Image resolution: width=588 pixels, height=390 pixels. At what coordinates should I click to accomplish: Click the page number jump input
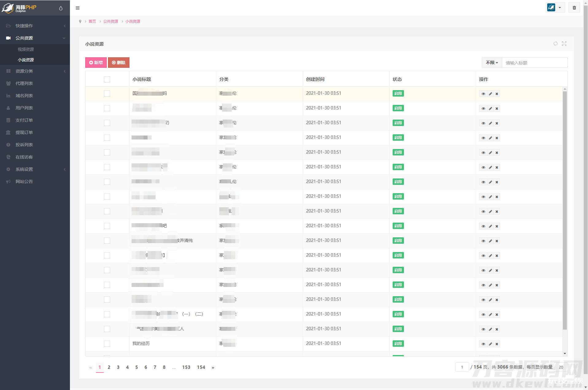(x=462, y=367)
